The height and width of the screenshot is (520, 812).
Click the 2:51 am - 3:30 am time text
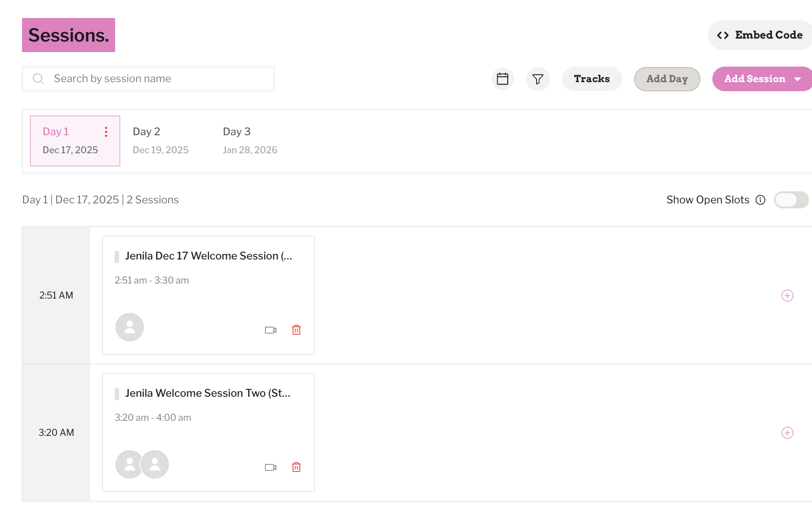tap(152, 281)
